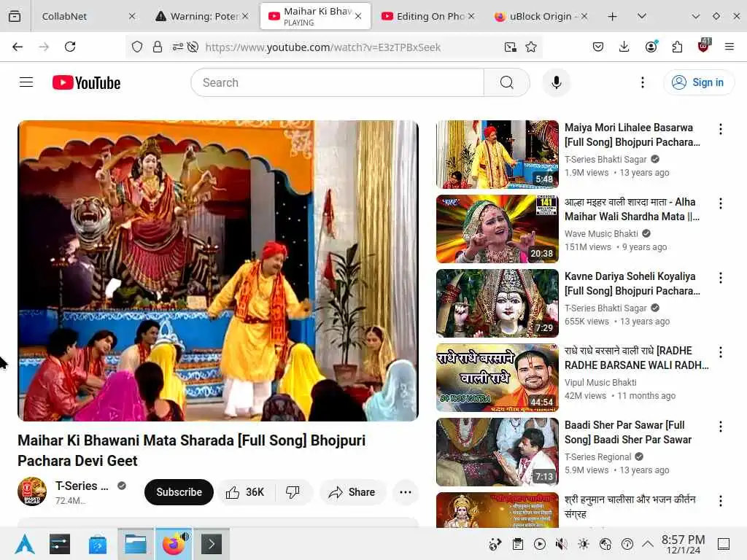Focus the YouTube Search field
The image size is (747, 560).
click(337, 82)
